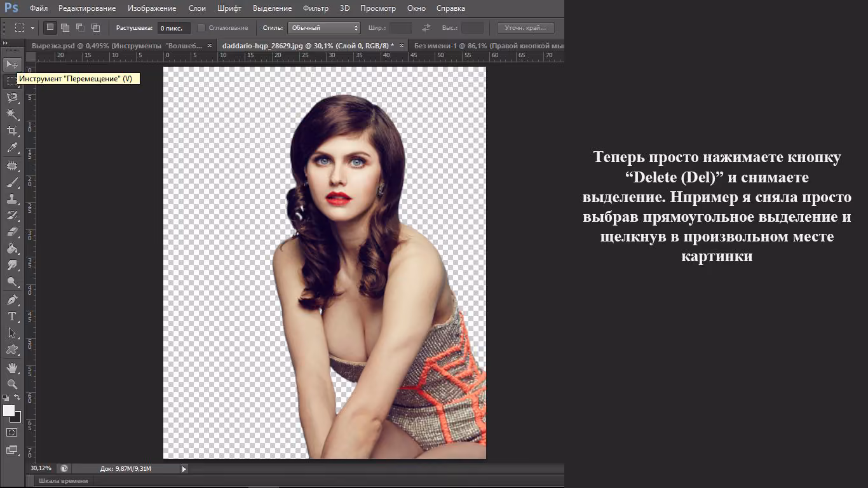Select the Custom Shape tool
Image resolution: width=868 pixels, height=488 pixels.
point(12,349)
